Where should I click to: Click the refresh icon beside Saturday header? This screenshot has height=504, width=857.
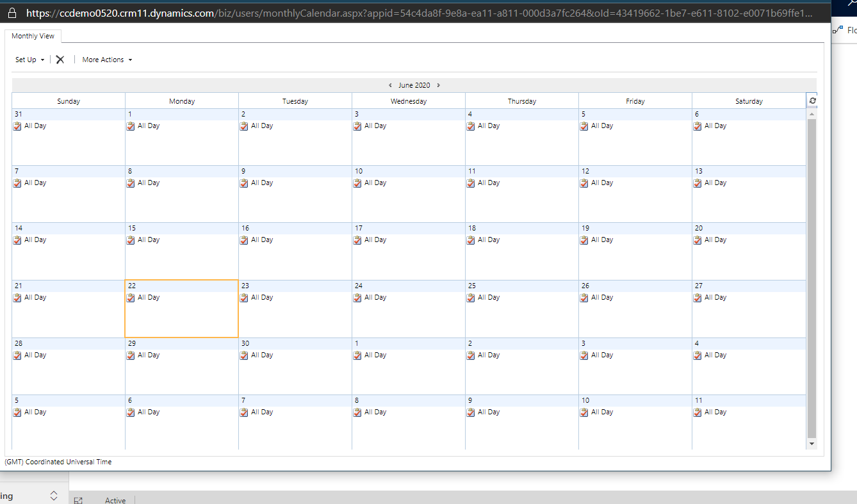pos(812,101)
